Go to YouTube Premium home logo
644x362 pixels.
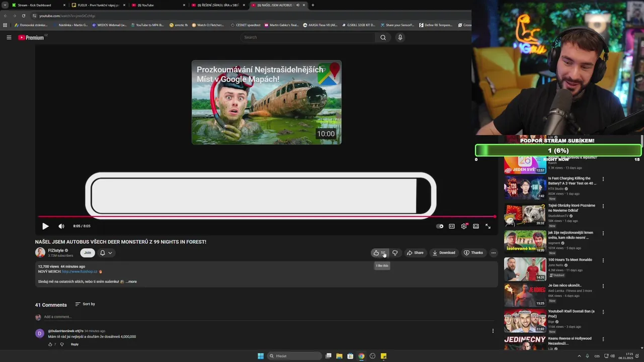tap(31, 37)
